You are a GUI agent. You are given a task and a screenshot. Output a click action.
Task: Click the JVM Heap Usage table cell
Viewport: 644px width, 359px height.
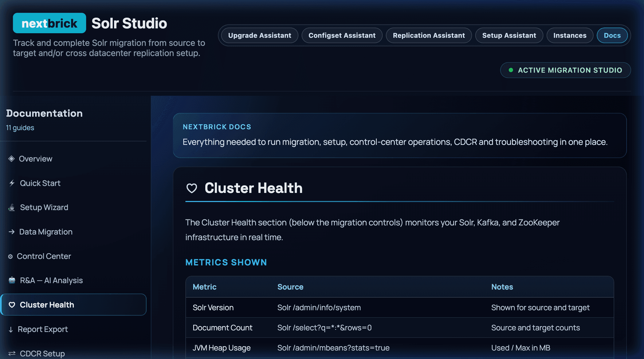pos(222,348)
